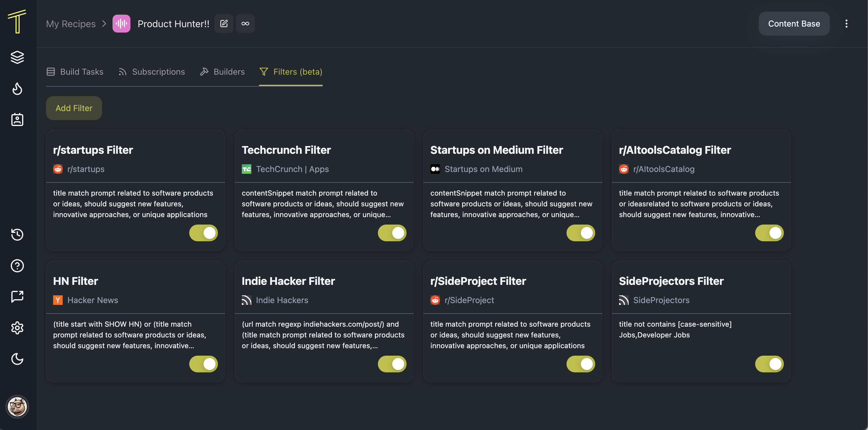
Task: Switch theme with the moon icon
Action: tap(17, 359)
